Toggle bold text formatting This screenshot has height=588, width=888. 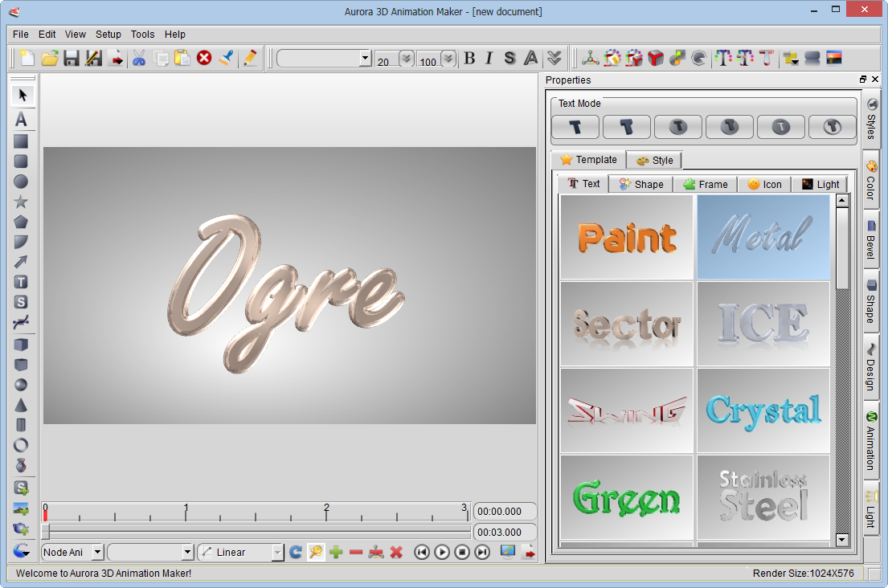[469, 58]
